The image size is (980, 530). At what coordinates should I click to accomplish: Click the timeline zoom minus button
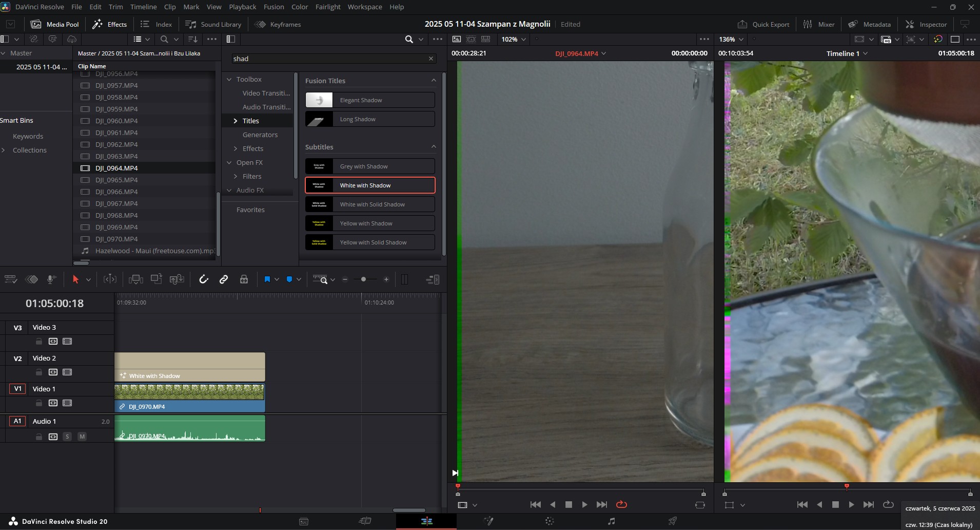point(345,279)
